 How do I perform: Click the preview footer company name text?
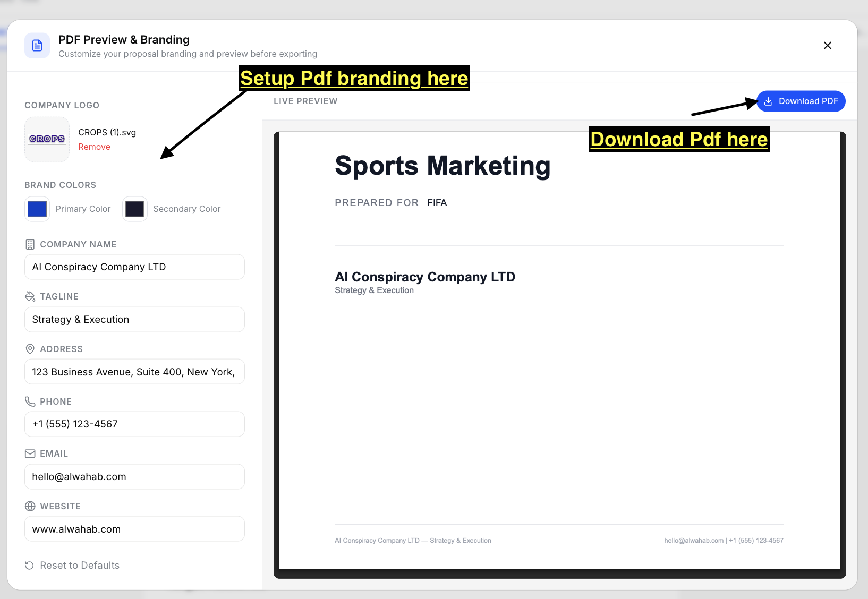click(413, 541)
